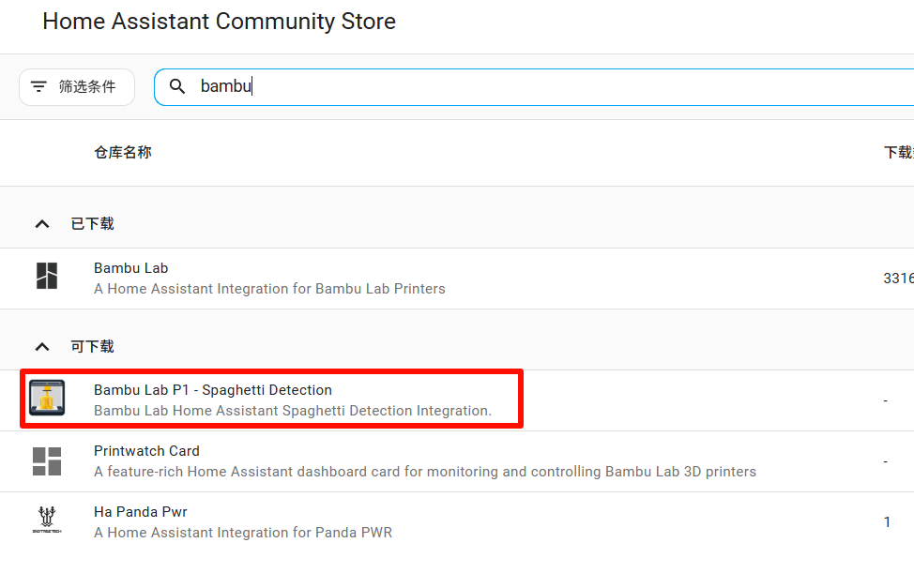Screen dimensions: 914x588
Task: Click the magnifier search icon
Action: (177, 87)
